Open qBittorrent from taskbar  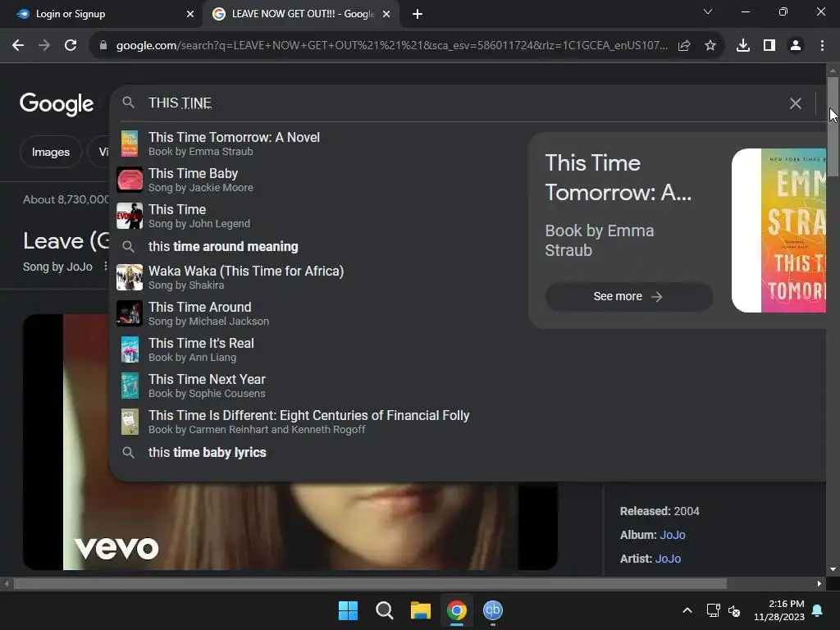pyautogui.click(x=493, y=610)
